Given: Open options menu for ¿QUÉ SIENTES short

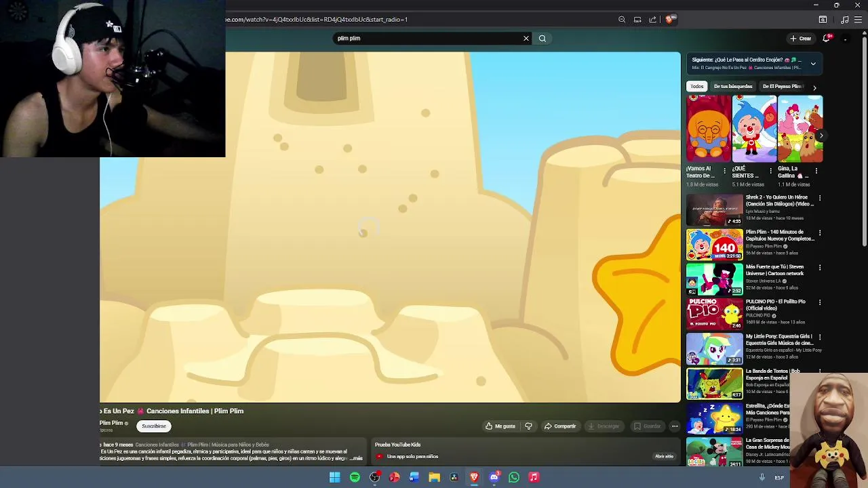Looking at the screenshot, I should pyautogui.click(x=770, y=171).
